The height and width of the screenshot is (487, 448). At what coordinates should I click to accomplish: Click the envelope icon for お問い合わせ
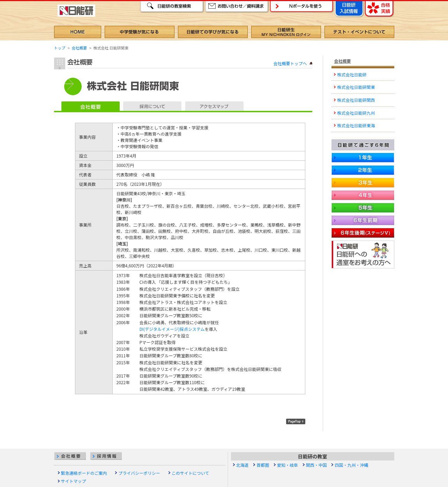click(212, 6)
